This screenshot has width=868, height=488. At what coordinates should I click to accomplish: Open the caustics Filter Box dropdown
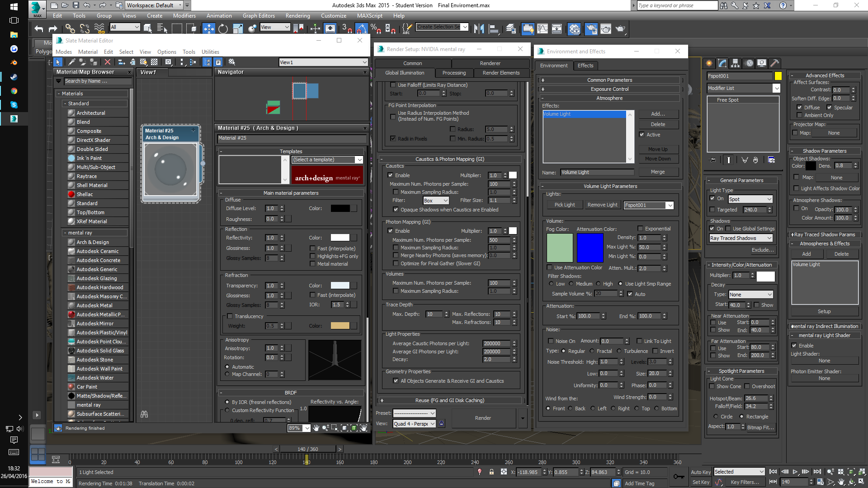(436, 200)
